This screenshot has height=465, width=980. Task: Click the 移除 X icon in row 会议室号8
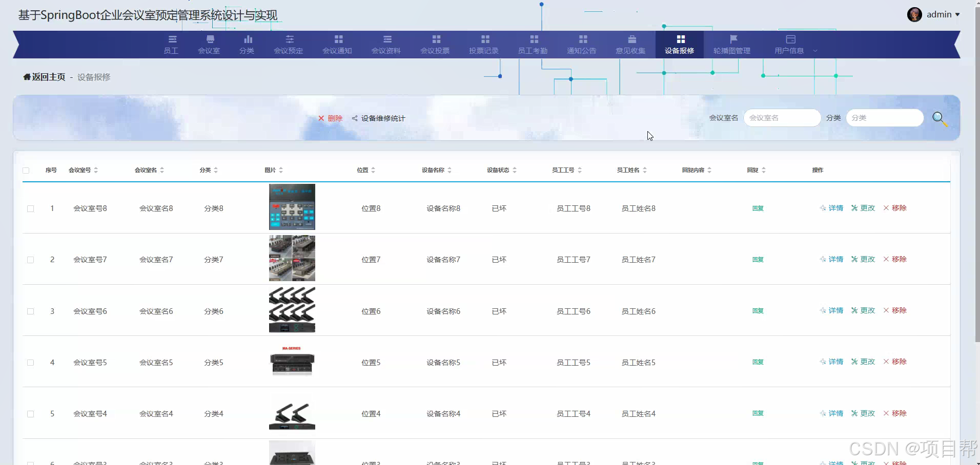tap(886, 208)
